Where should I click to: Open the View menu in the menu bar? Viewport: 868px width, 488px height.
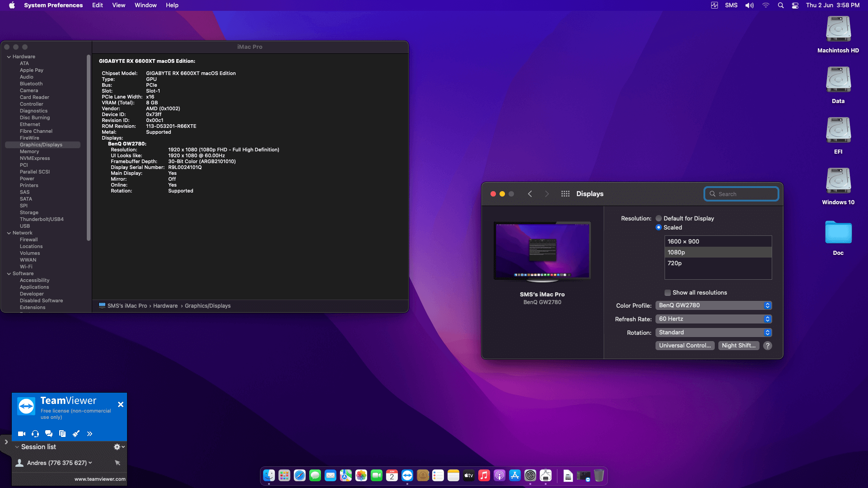point(118,5)
